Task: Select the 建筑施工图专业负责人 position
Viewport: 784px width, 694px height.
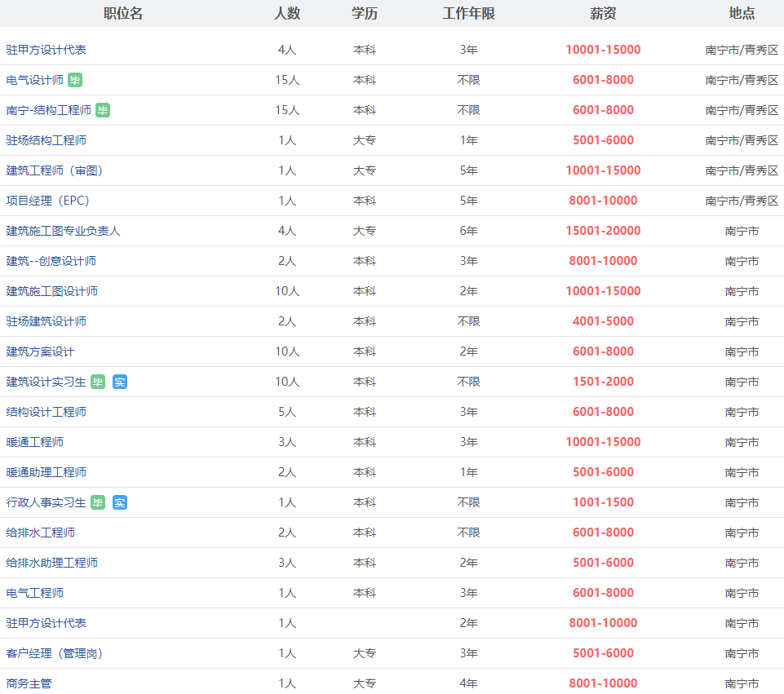Action: [x=64, y=231]
